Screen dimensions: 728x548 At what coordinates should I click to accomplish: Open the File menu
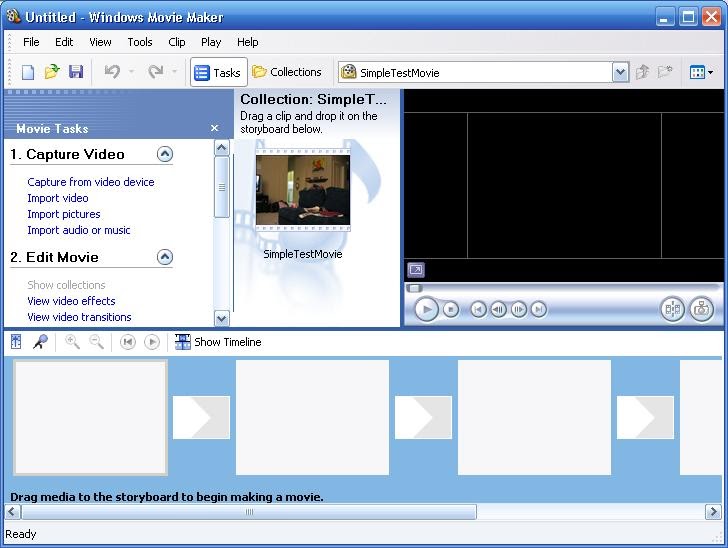[31, 42]
